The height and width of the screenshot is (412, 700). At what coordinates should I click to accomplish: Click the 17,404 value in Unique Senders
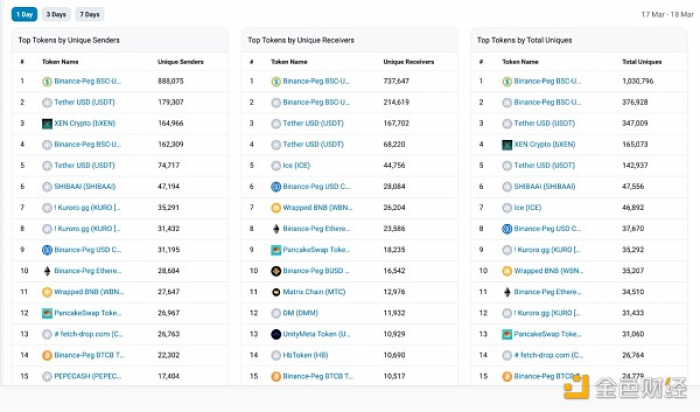169,376
